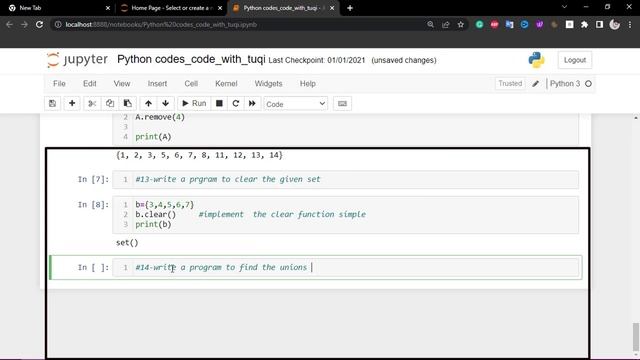Screen dimensions: 640x360
Task: Go back in browser history
Action: point(9,24)
